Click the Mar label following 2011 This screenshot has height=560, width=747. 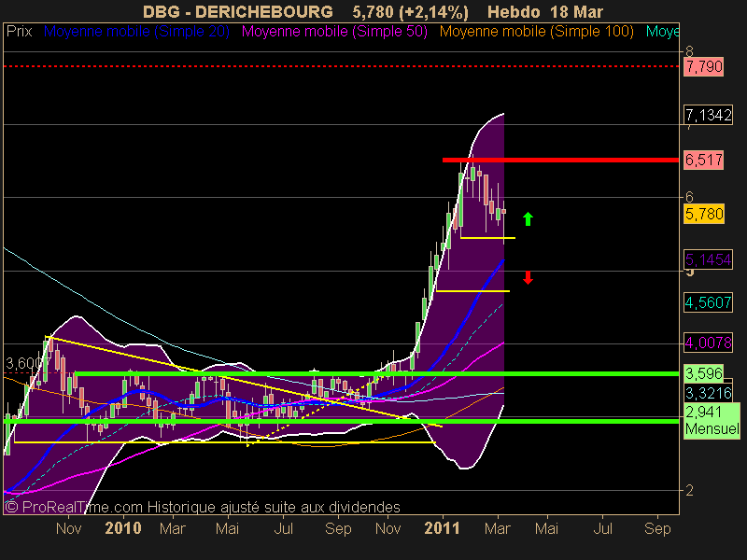498,528
